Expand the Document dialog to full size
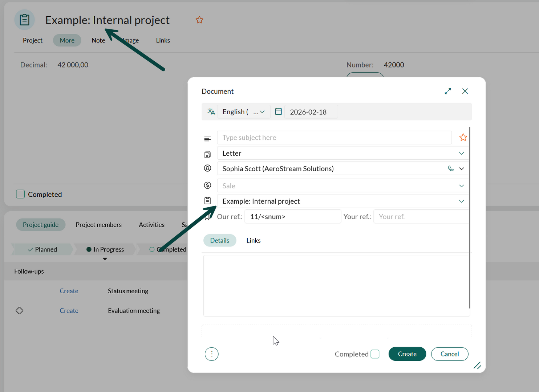The width and height of the screenshot is (539, 392). (448, 91)
